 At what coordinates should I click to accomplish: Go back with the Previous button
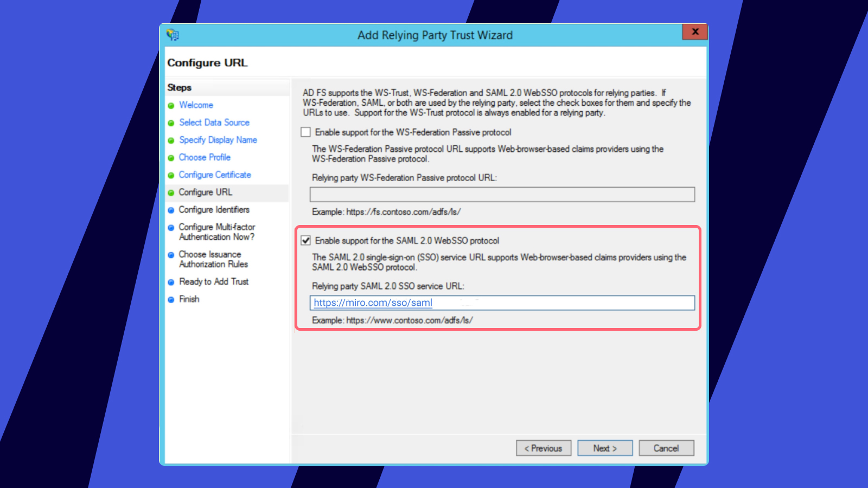pyautogui.click(x=544, y=448)
